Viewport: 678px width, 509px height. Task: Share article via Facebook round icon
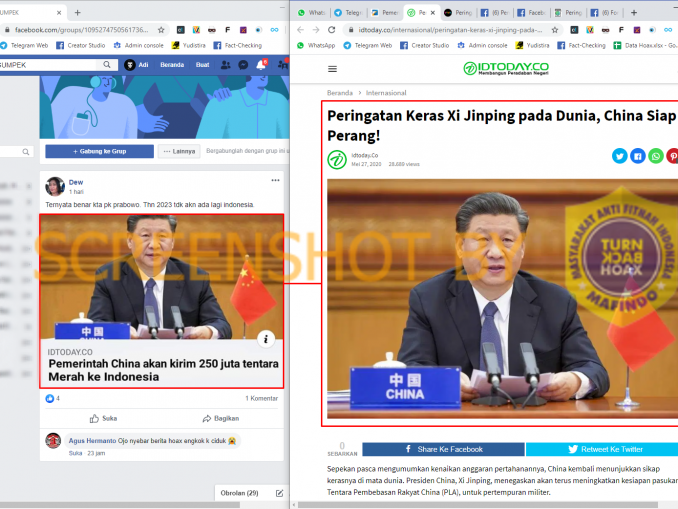coord(638,156)
